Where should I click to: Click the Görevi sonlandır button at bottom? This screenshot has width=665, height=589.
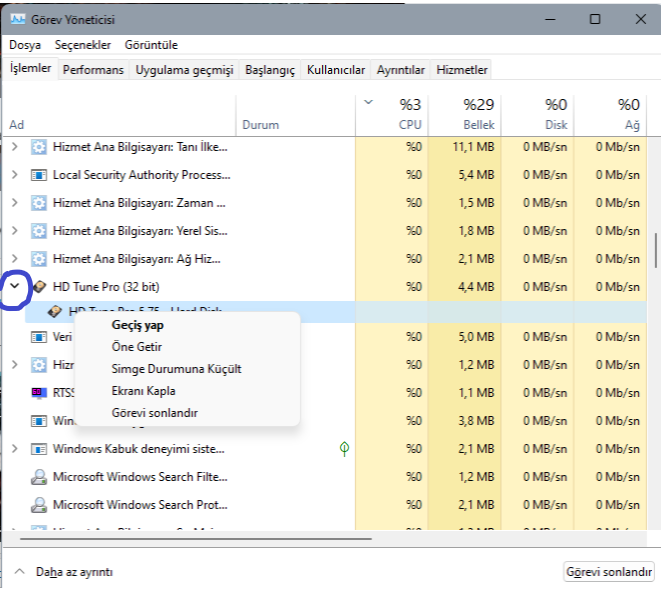coord(609,572)
